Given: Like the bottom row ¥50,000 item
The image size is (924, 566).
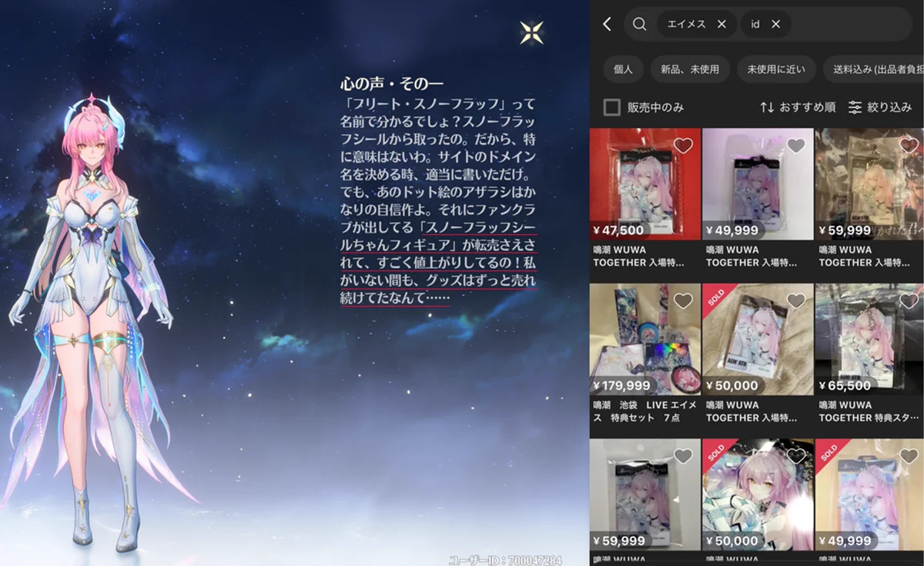Looking at the screenshot, I should tap(796, 457).
